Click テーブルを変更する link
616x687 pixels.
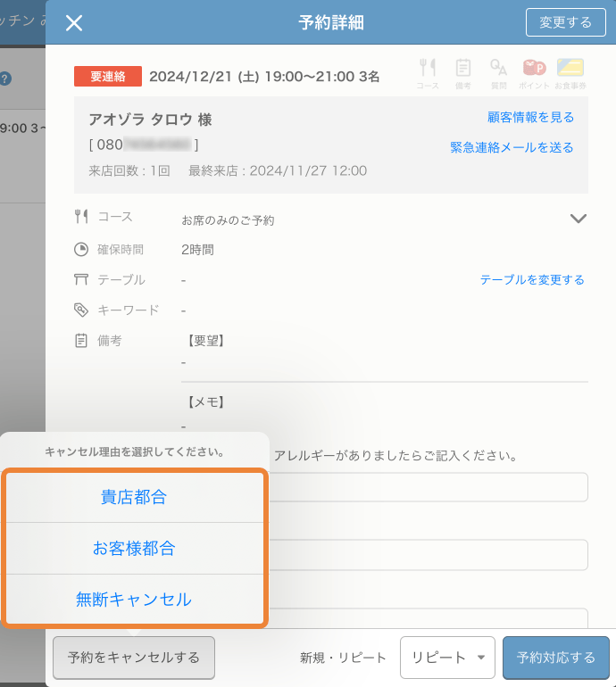pyautogui.click(x=532, y=280)
